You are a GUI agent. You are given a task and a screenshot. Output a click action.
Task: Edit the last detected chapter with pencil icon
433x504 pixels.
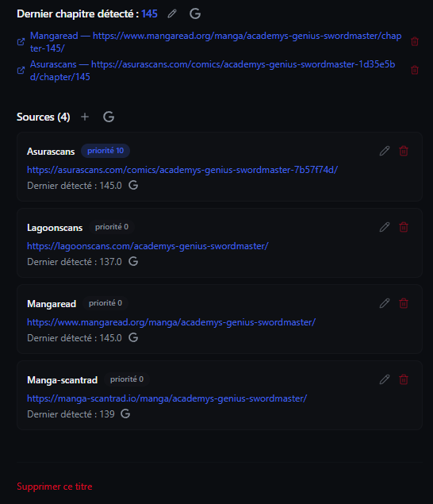(172, 13)
